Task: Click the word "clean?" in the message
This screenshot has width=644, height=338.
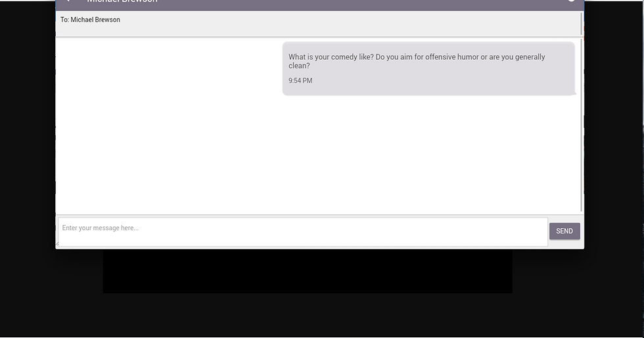Action: (x=299, y=66)
